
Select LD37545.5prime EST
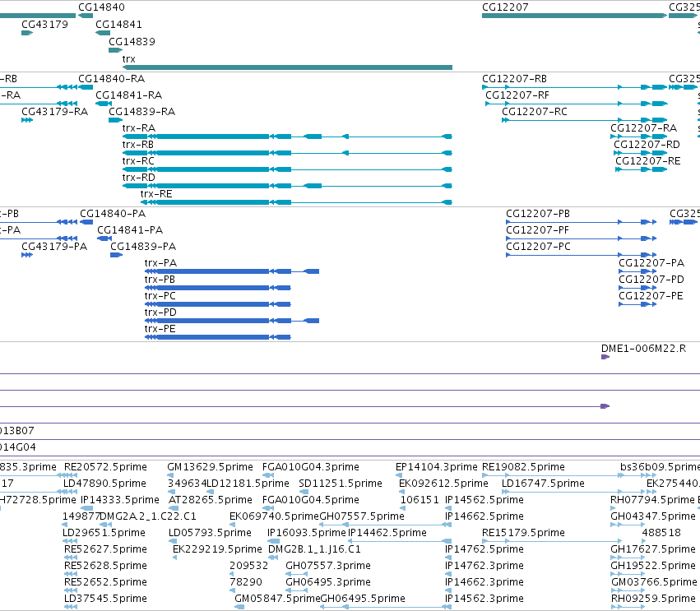[x=71, y=607]
